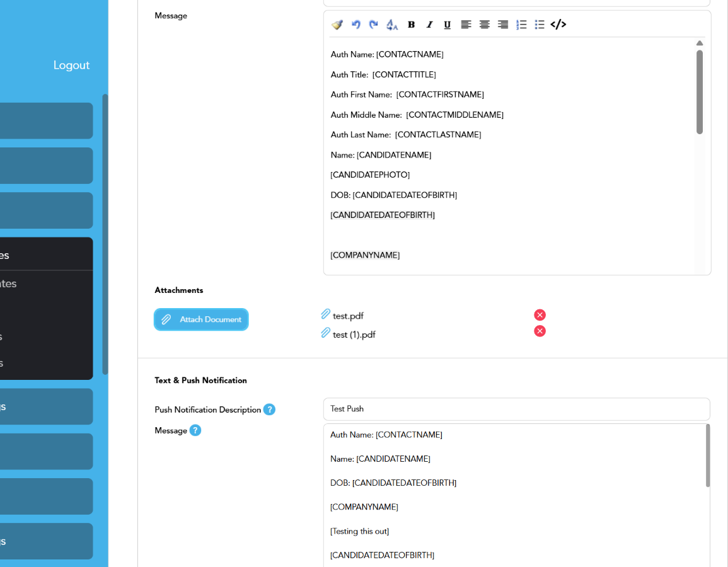Click the Attach Document button
The image size is (728, 567).
[201, 319]
